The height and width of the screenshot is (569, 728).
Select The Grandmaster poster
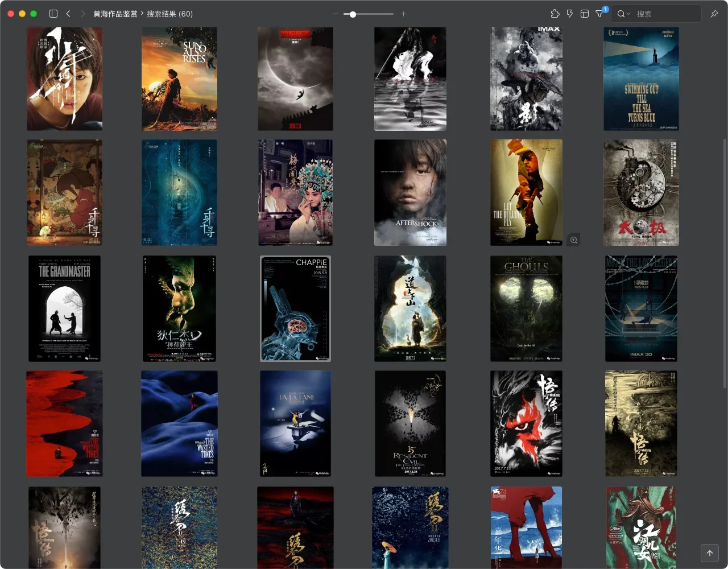(64, 308)
